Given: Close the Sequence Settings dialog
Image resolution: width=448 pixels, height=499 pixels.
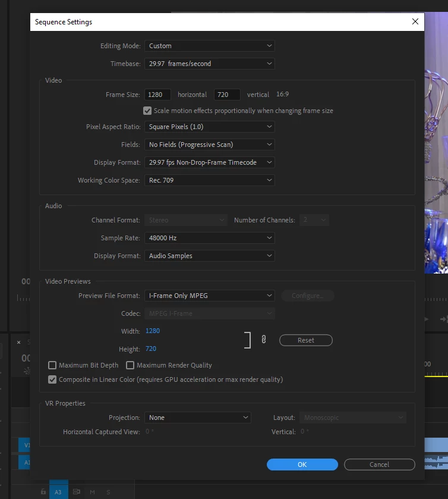Looking at the screenshot, I should [x=415, y=21].
